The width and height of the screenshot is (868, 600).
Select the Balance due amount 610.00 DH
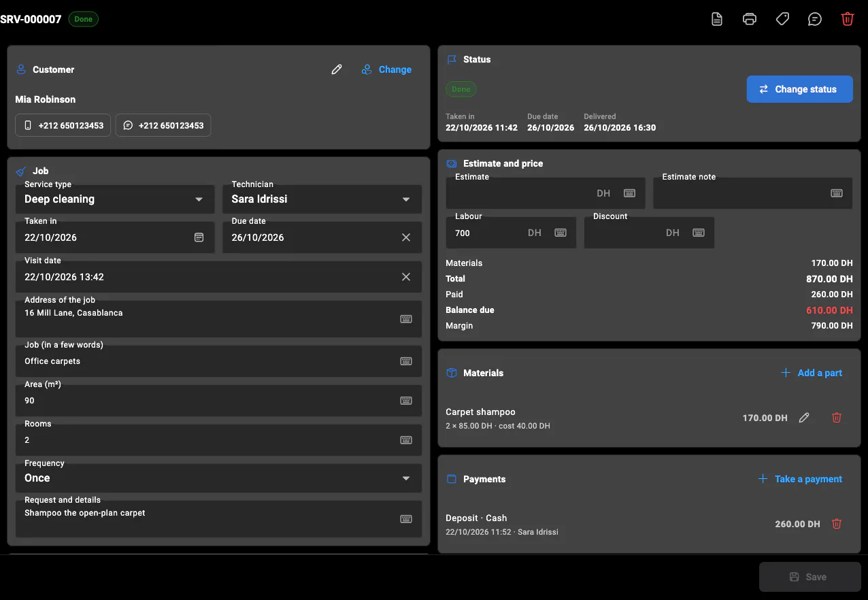pyautogui.click(x=829, y=310)
